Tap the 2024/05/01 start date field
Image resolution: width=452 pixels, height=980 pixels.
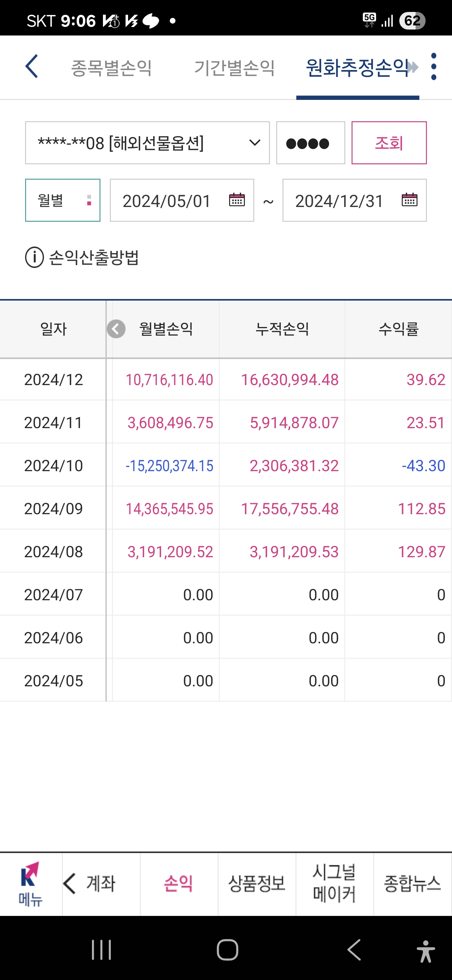167,200
